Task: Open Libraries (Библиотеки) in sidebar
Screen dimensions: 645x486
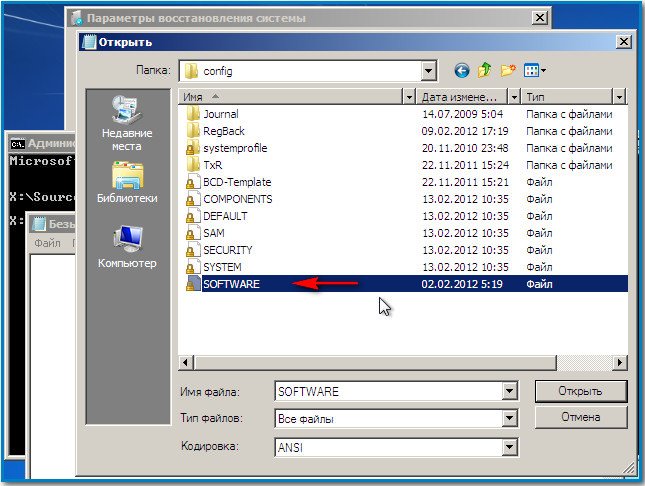Action: [x=127, y=181]
